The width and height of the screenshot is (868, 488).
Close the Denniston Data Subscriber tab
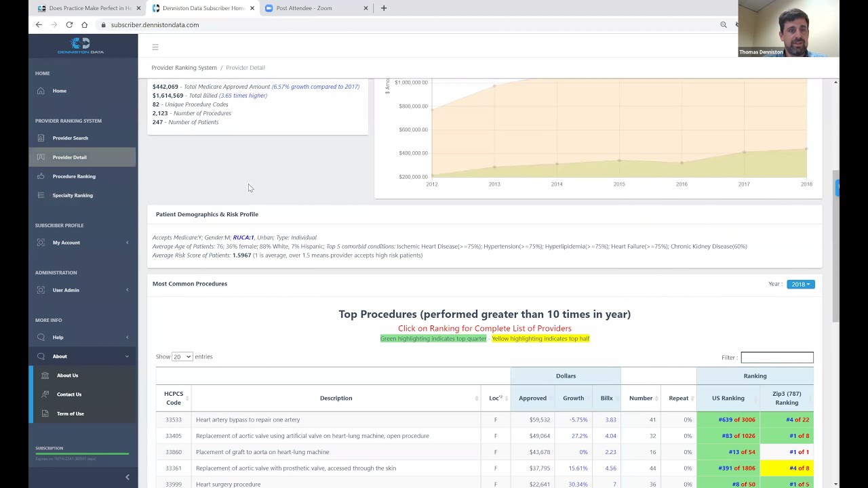252,8
